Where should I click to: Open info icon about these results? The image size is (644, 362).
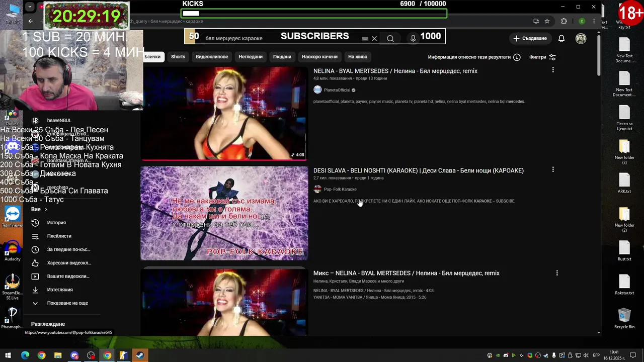click(517, 57)
